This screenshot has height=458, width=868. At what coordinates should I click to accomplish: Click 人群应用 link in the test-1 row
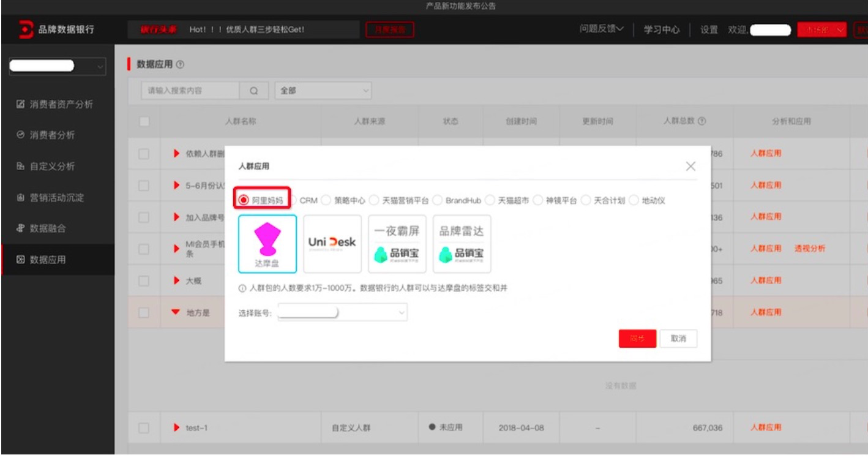[x=766, y=427]
